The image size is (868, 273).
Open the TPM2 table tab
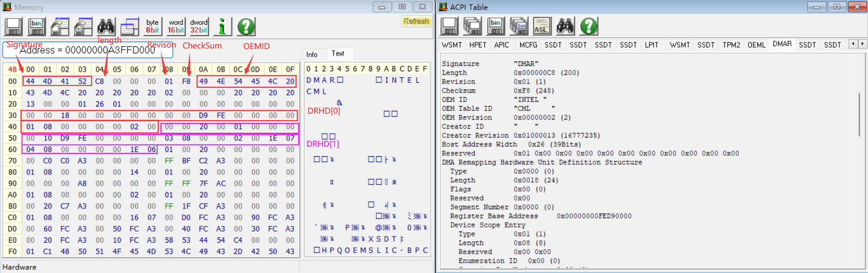[731, 45]
